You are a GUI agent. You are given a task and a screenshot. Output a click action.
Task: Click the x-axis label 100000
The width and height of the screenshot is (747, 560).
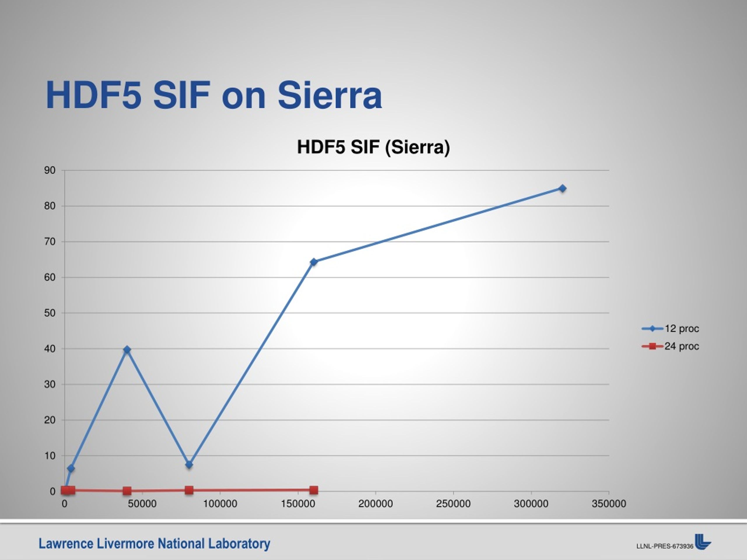[x=220, y=504]
